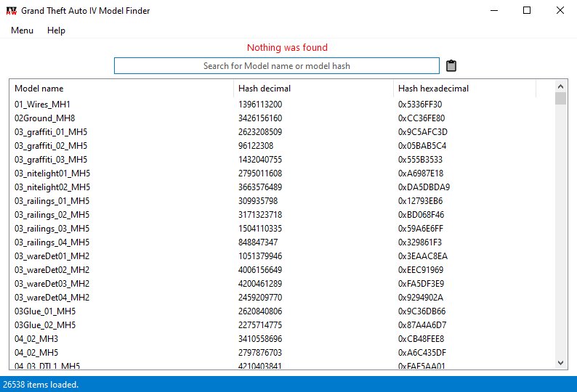Select model 03_graffiti_02_MH5

click(x=51, y=146)
